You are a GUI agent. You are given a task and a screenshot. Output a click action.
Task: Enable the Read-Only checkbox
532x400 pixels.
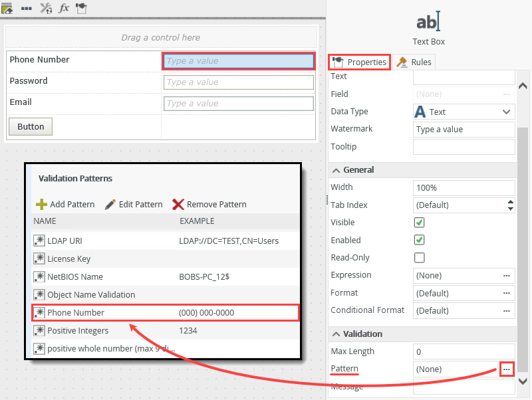(x=419, y=258)
